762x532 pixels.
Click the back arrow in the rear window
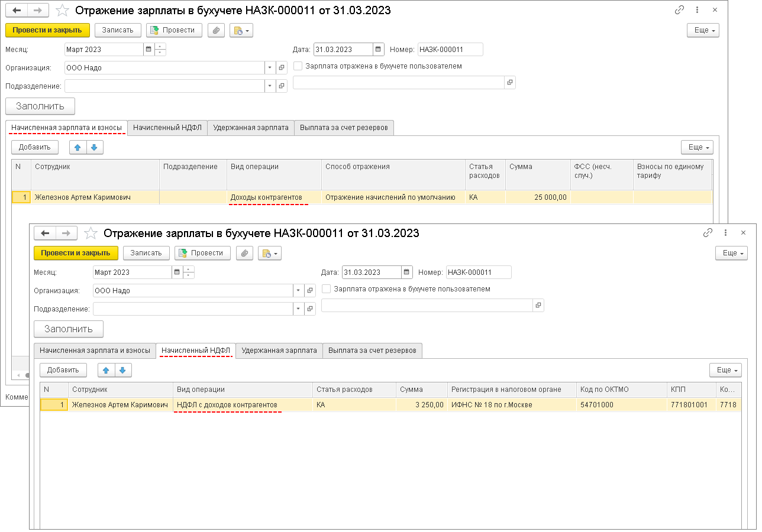point(17,11)
